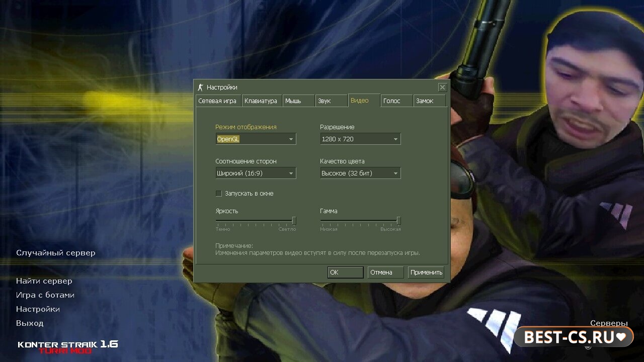This screenshot has height=362, width=644.
Task: Click the Отмена button
Action: pos(386,272)
